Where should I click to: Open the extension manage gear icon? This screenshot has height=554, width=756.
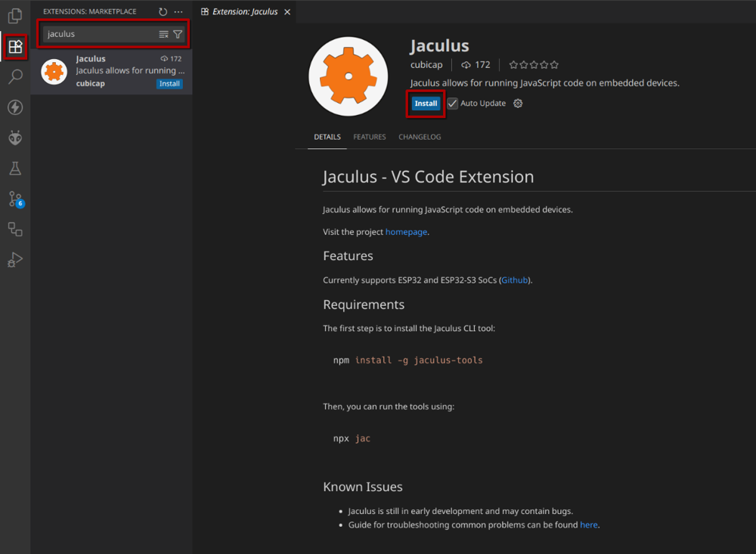point(518,104)
